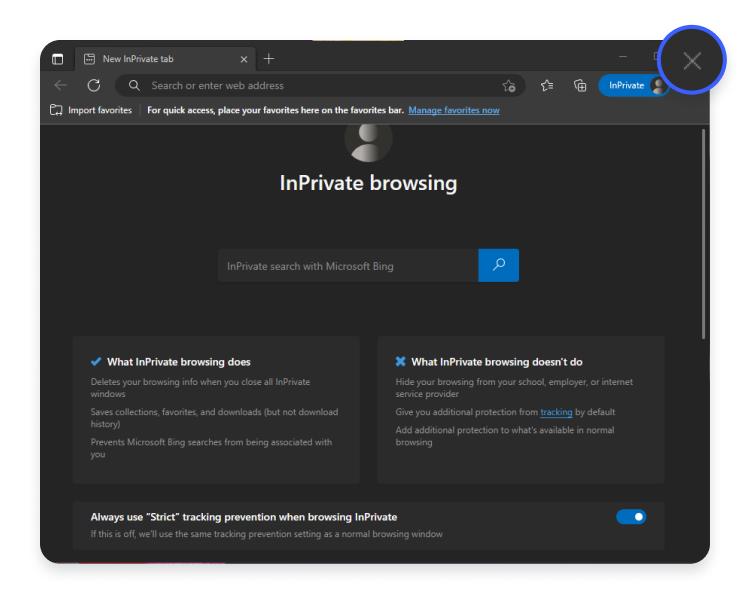
Task: Close the New InPrivate tab
Action: [243, 59]
